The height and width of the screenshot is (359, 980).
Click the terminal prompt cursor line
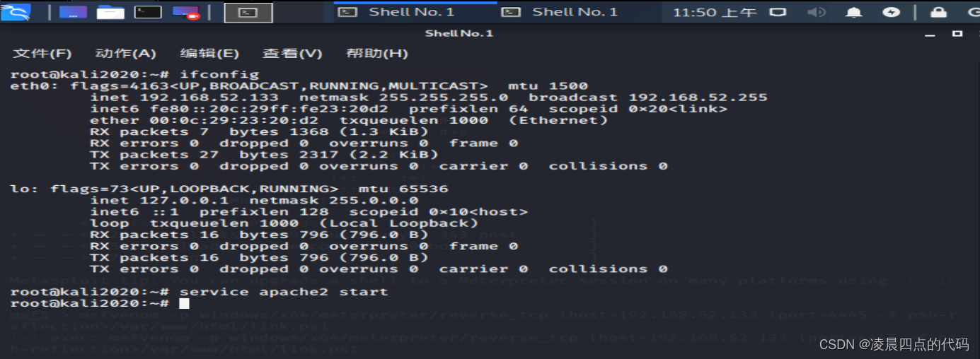(184, 303)
